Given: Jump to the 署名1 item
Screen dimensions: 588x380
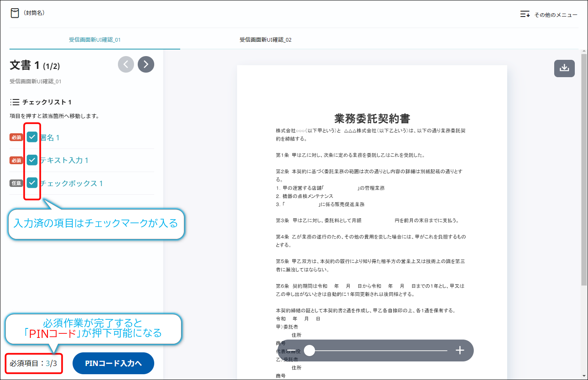Looking at the screenshot, I should point(50,138).
